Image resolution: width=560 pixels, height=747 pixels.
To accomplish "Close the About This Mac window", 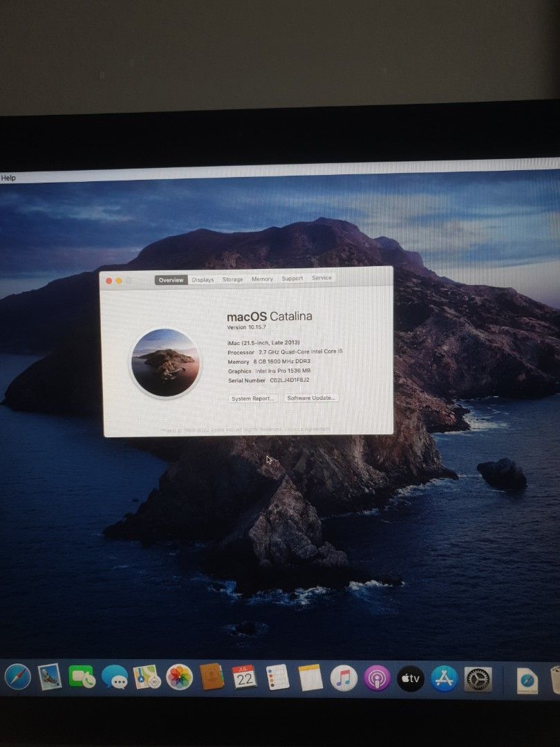I will pos(109,281).
